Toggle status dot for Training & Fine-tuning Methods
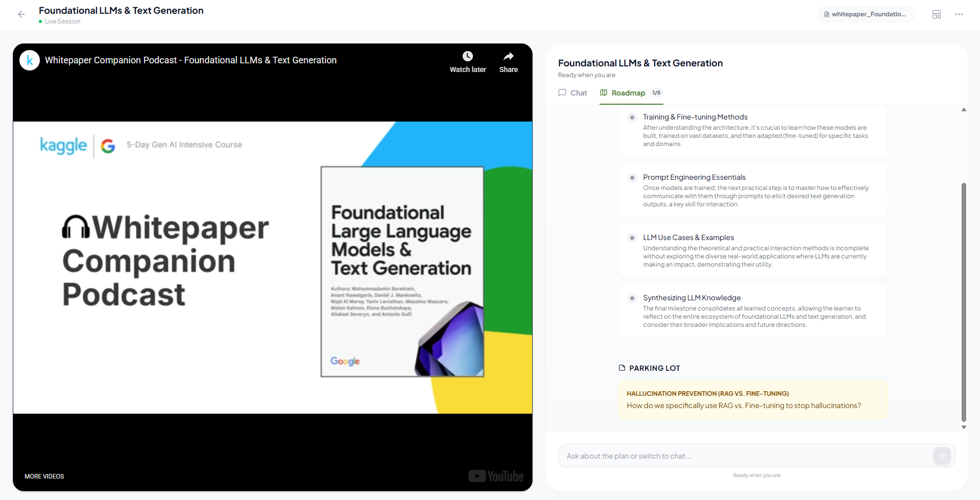The height and width of the screenshot is (500, 980). [632, 117]
